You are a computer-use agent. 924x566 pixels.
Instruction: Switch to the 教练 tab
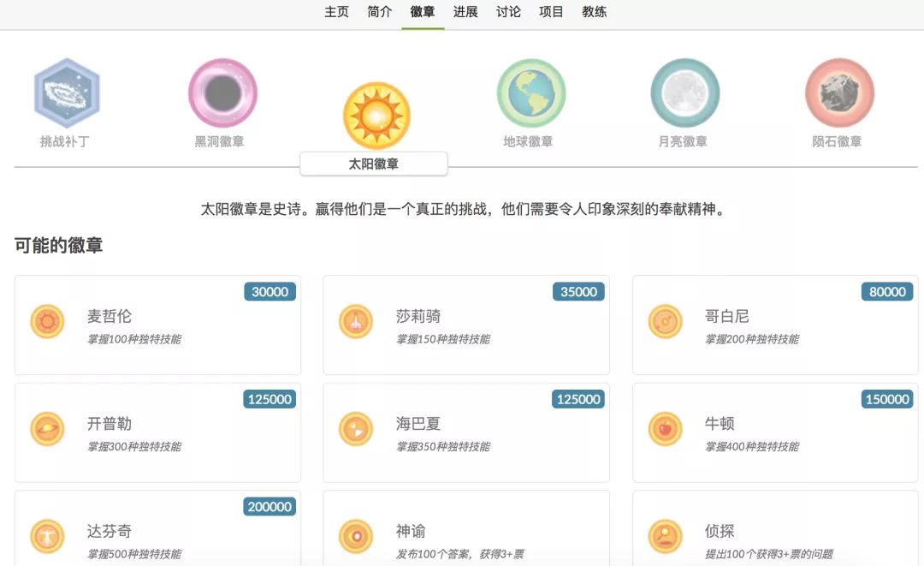(x=595, y=12)
